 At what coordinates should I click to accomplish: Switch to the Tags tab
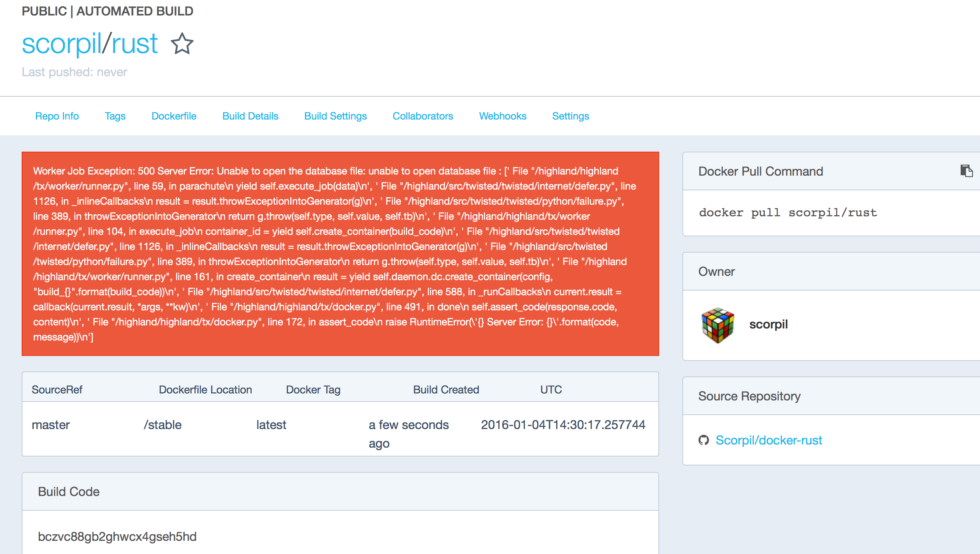[x=115, y=116]
